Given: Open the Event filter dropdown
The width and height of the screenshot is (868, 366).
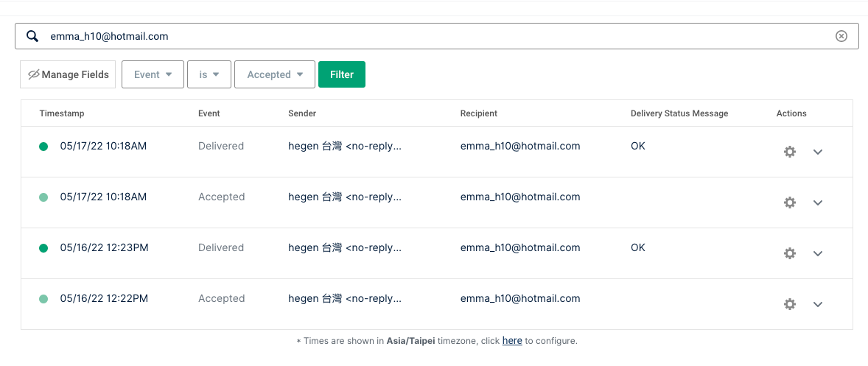Looking at the screenshot, I should tap(153, 74).
